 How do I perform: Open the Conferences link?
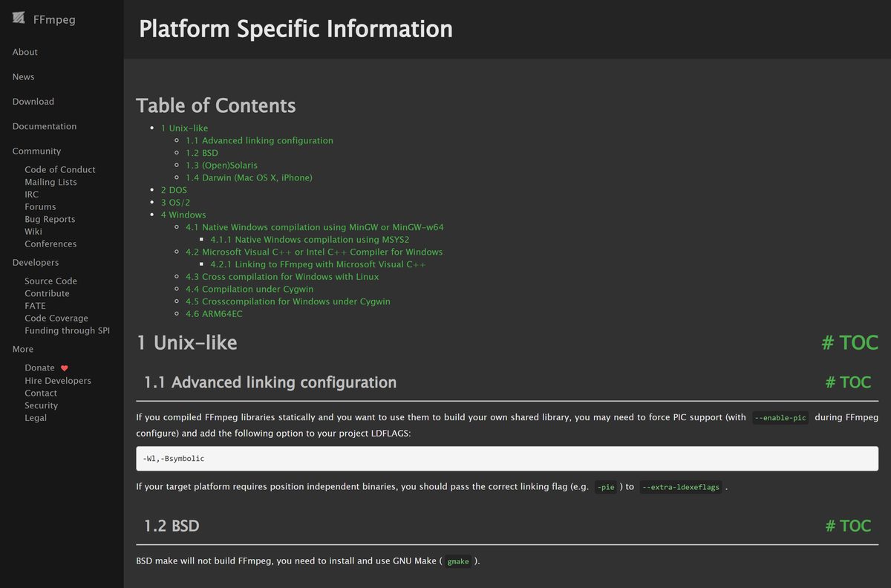pos(50,244)
